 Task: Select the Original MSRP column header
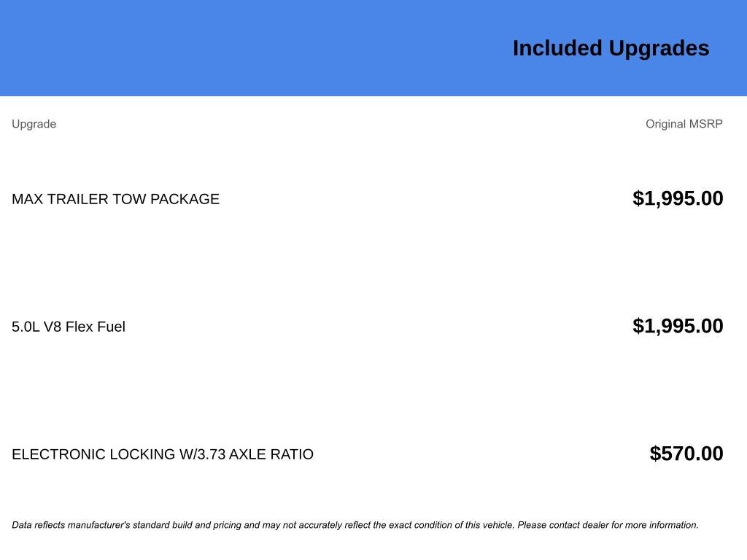[684, 124]
